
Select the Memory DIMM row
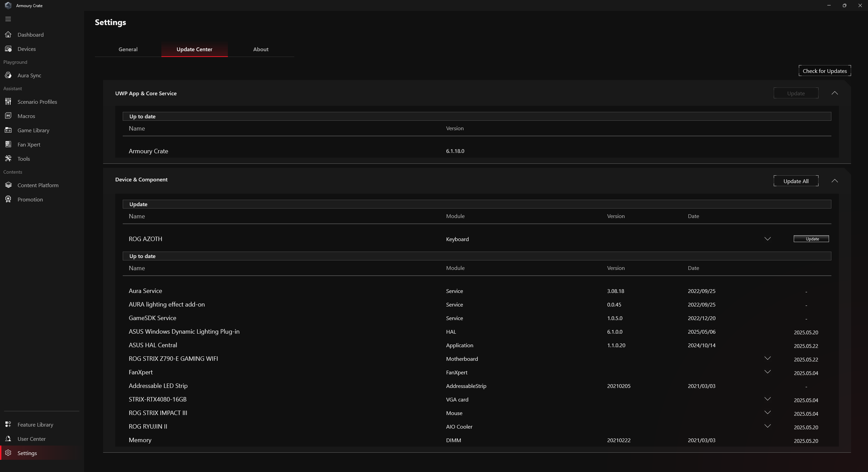click(x=477, y=440)
